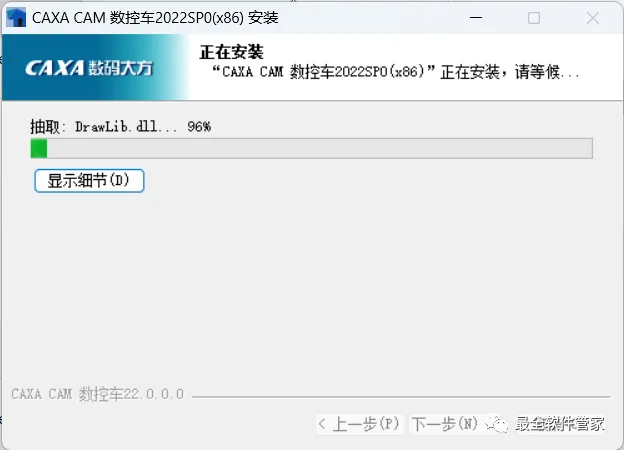Click the CAXA 数码大方 logo banner
Image resolution: width=624 pixels, height=450 pixels.
pos(95,67)
